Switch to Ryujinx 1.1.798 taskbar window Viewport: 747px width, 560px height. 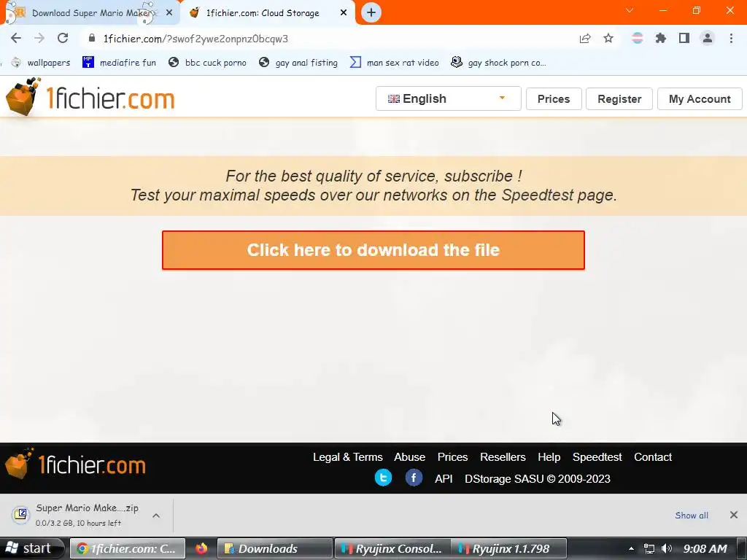pos(508,548)
